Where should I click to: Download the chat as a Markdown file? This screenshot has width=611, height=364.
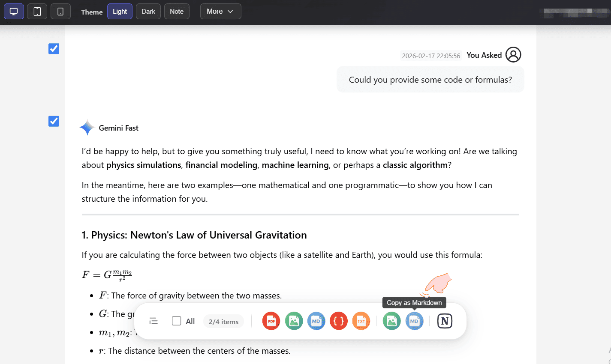pyautogui.click(x=316, y=321)
